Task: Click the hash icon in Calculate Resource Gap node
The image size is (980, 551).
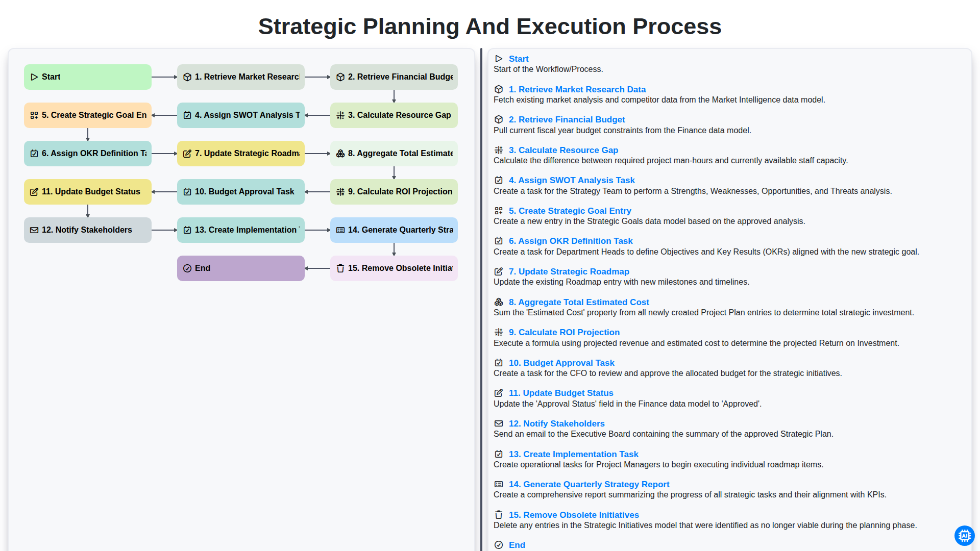Action: point(340,115)
